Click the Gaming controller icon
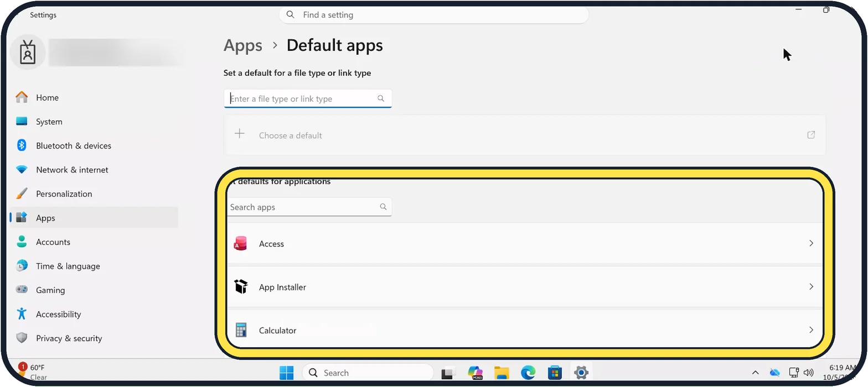Image resolution: width=868 pixels, height=387 pixels. (x=22, y=289)
